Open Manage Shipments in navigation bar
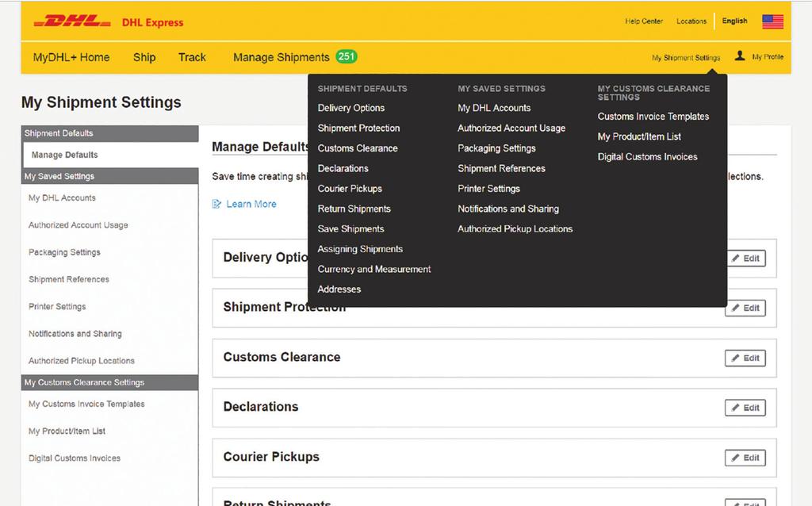Screen dimensions: 812x506 (x=282, y=57)
